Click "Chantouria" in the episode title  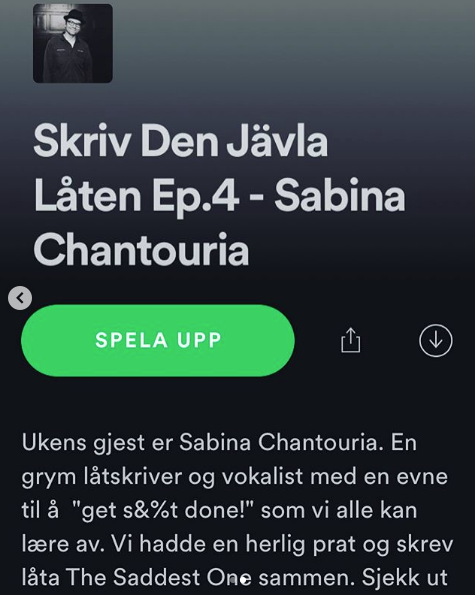click(141, 250)
